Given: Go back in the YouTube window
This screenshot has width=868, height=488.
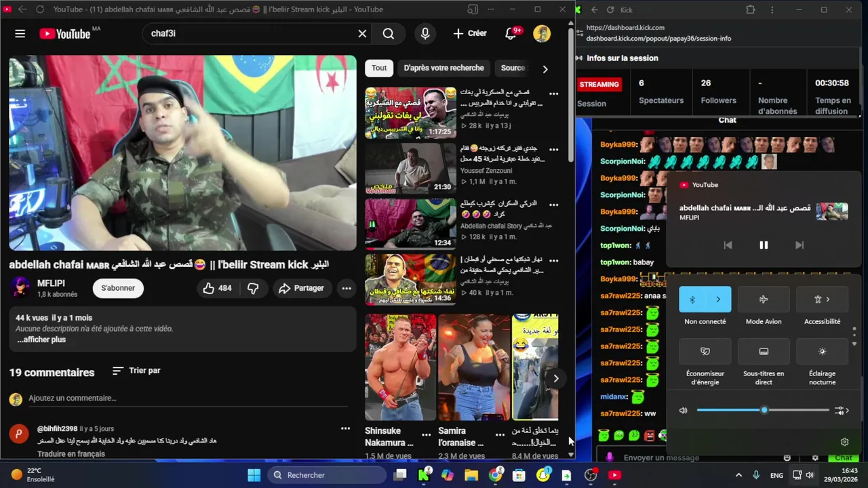Looking at the screenshot, I should [23, 9].
